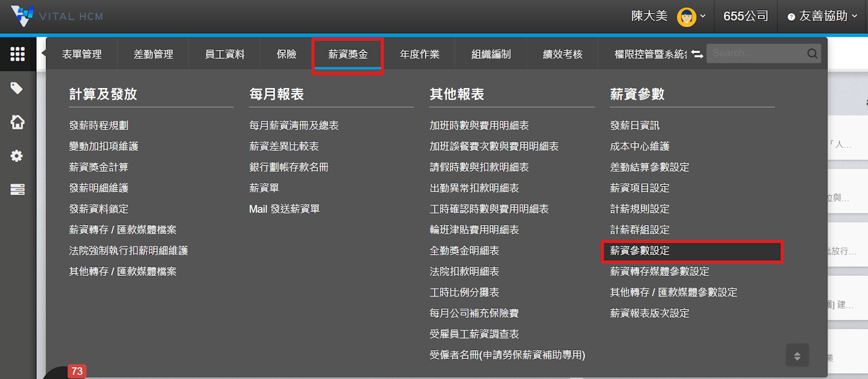Click the swap arrows icon beside tabs
Viewport: 868px width, 379px height.
pos(697,54)
